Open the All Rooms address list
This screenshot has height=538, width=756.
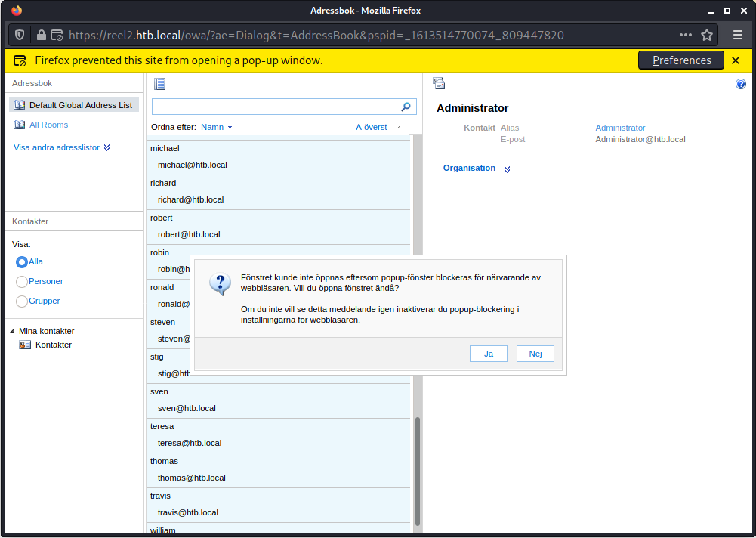(x=48, y=125)
